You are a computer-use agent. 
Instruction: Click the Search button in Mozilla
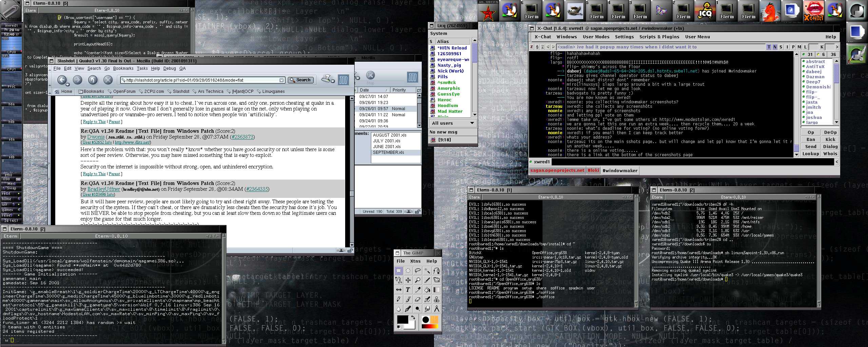[300, 80]
